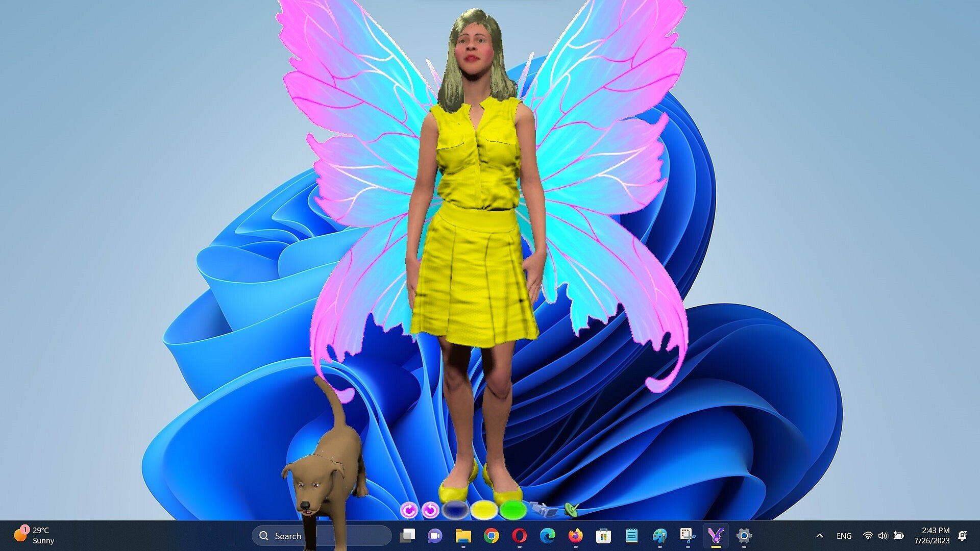980x551 pixels.
Task: Select the dark blue color blob
Action: pos(455,509)
